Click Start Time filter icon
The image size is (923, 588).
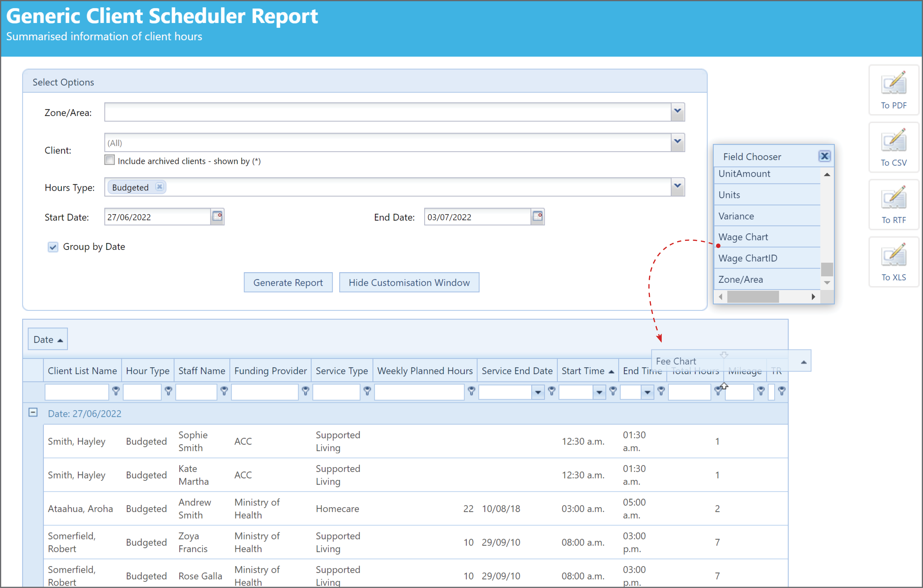pos(613,391)
